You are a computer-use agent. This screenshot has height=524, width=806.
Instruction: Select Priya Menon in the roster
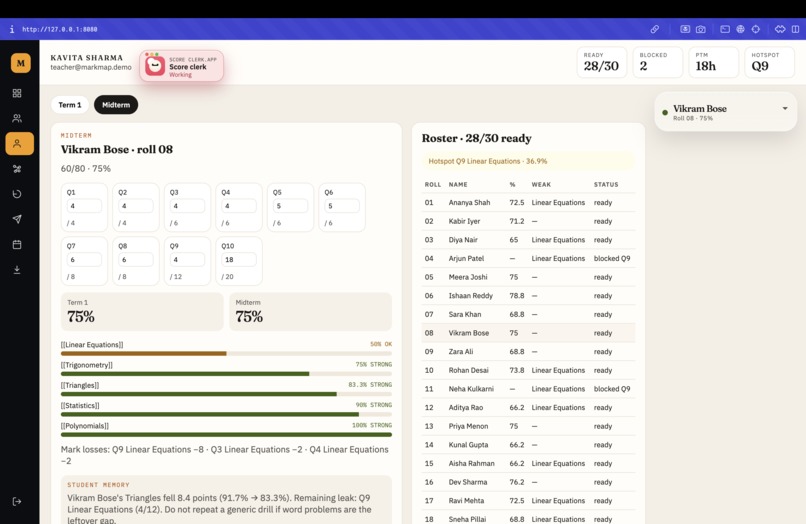click(x=528, y=426)
